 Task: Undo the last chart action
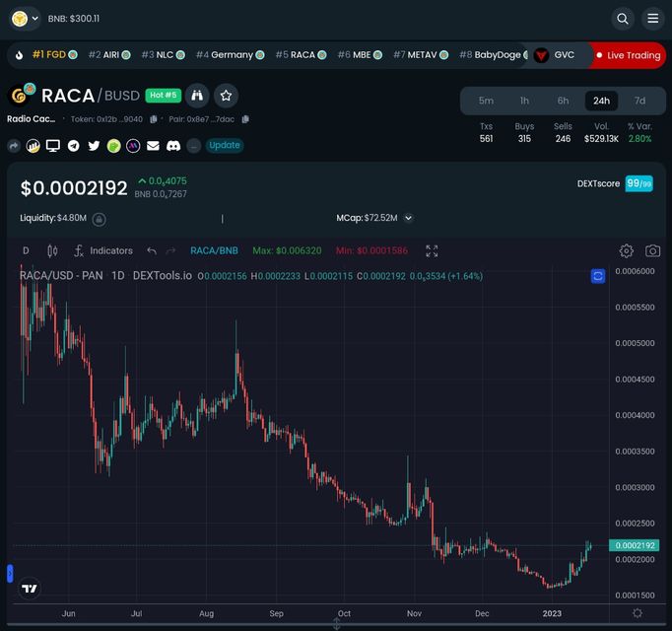coord(152,250)
